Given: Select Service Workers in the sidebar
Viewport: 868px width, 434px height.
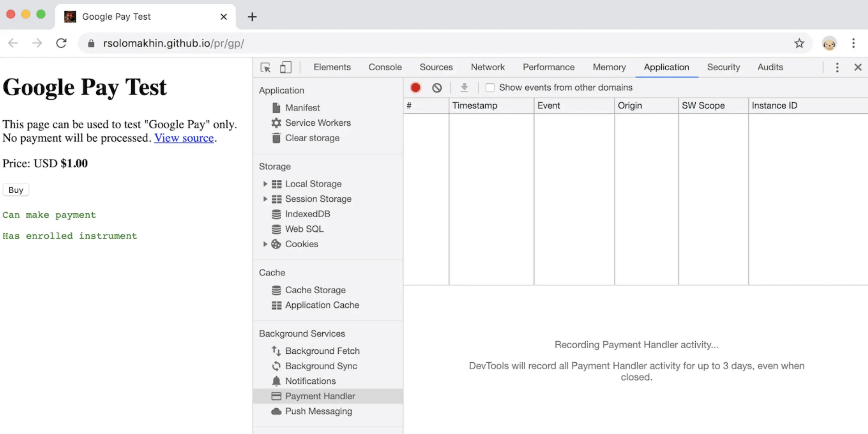Looking at the screenshot, I should [318, 123].
